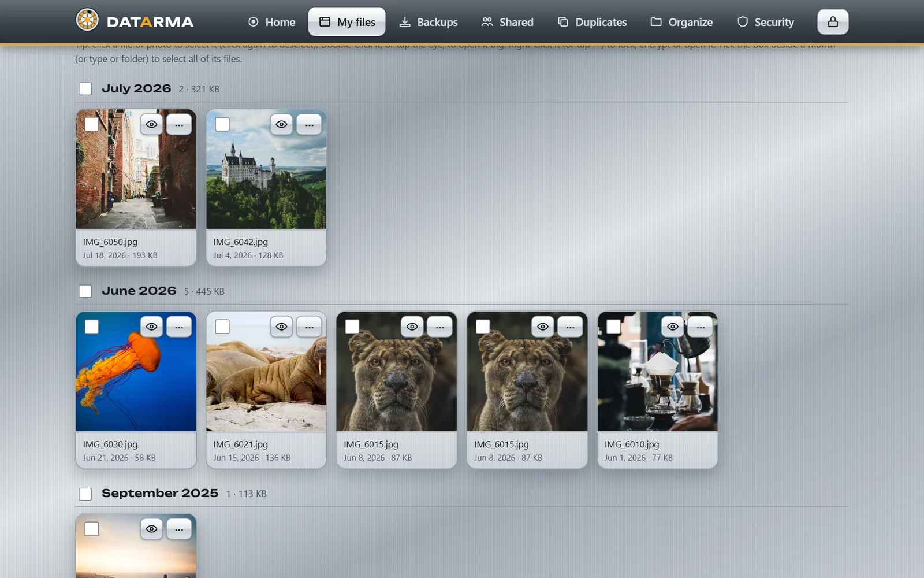
Task: Preview IMG_6050.jpg with eye icon
Action: [151, 124]
